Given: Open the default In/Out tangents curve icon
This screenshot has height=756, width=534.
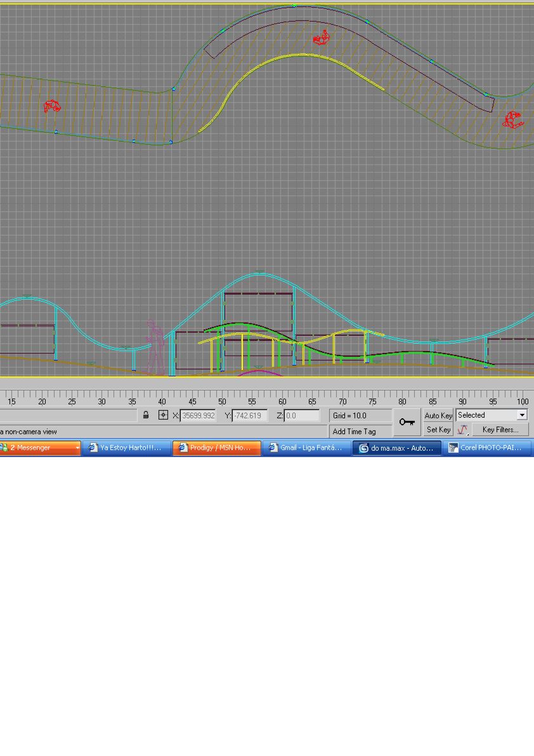Looking at the screenshot, I should (x=462, y=430).
